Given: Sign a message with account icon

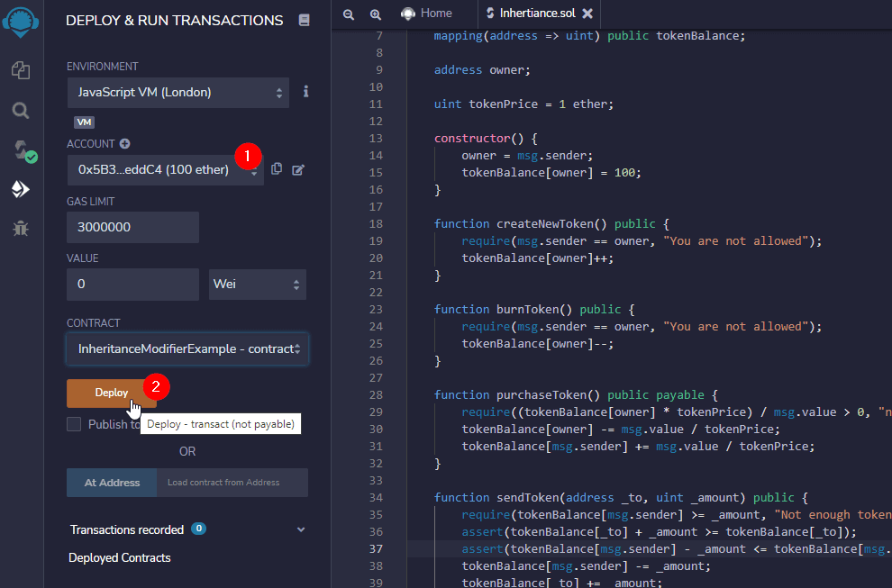Looking at the screenshot, I should tap(298, 169).
